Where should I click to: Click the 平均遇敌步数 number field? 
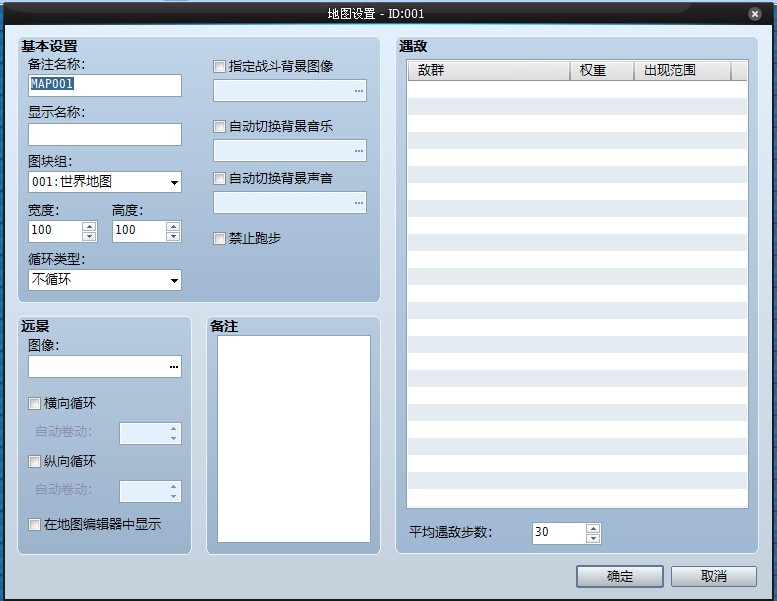click(x=559, y=533)
